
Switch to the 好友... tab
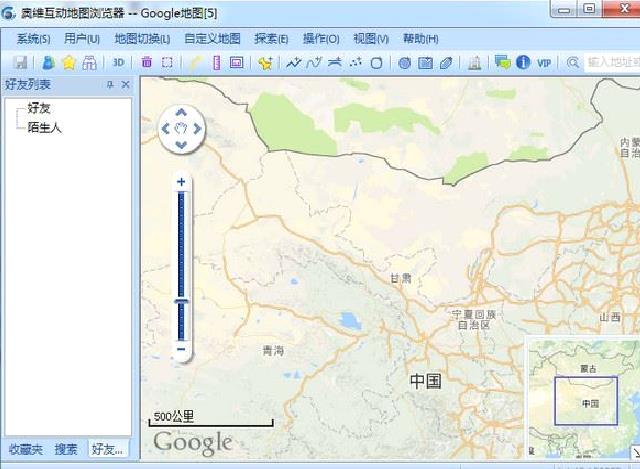[107, 449]
